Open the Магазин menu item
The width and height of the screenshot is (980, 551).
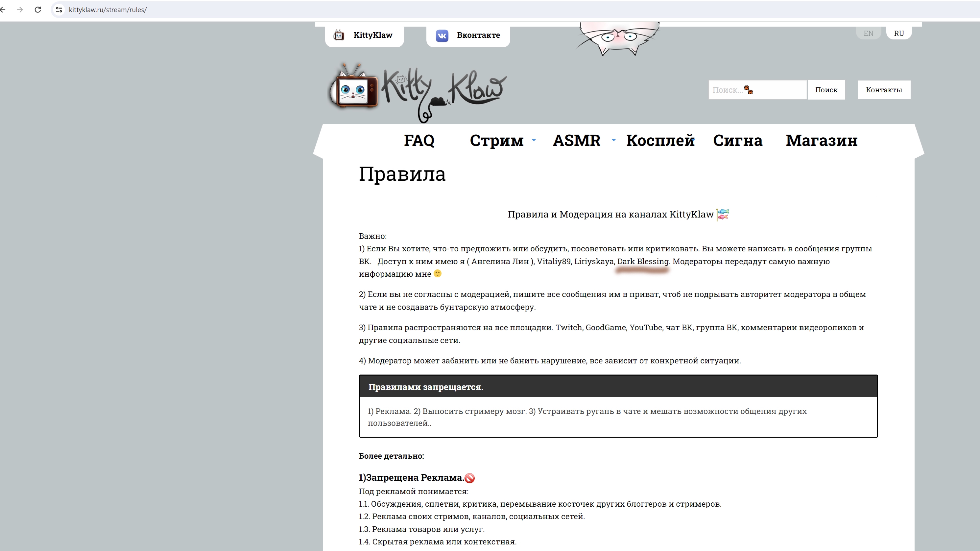pyautogui.click(x=821, y=140)
